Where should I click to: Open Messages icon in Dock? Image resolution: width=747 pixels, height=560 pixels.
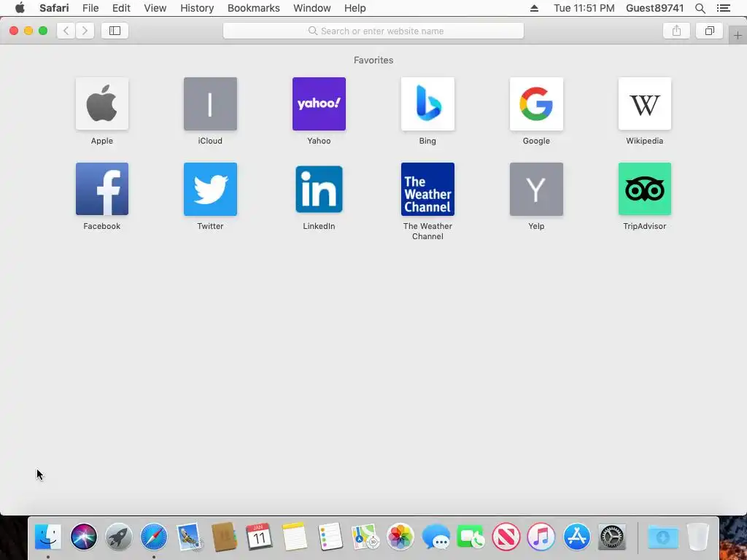tap(436, 537)
